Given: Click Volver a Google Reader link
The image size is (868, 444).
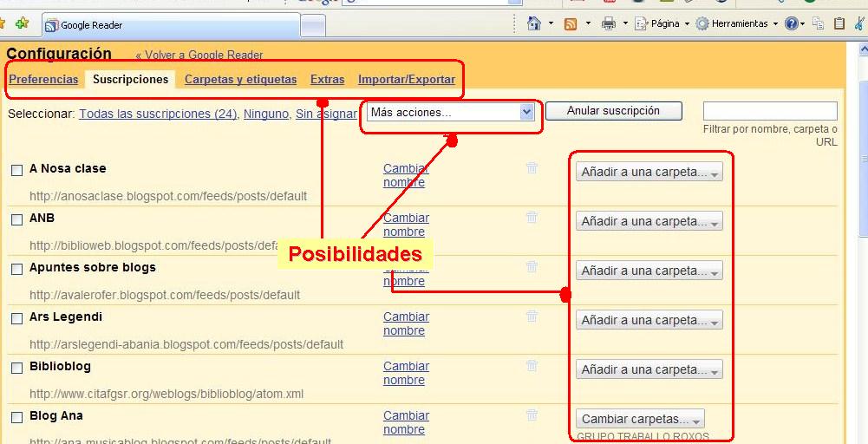Looking at the screenshot, I should (x=199, y=55).
